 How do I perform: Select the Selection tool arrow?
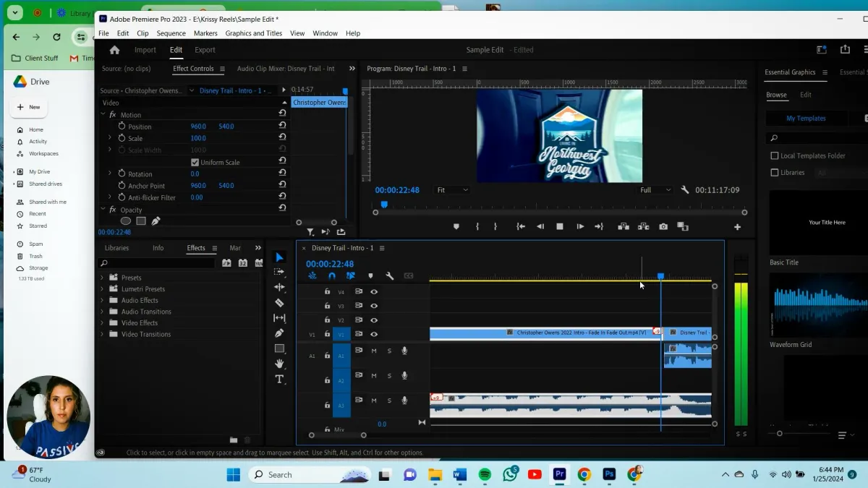click(279, 257)
